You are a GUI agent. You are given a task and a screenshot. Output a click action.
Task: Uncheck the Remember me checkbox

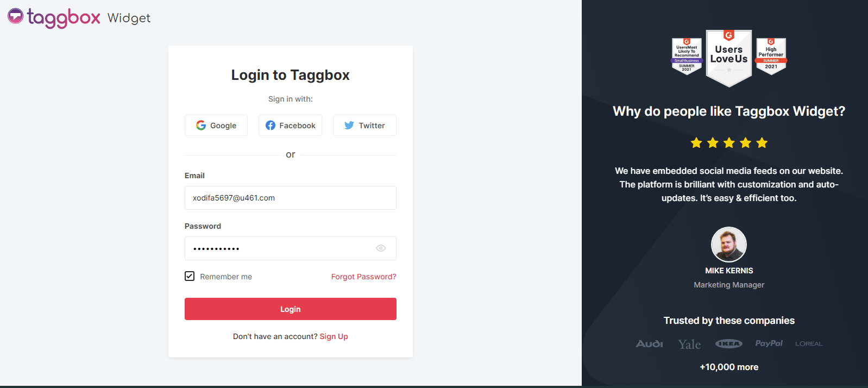(x=190, y=276)
